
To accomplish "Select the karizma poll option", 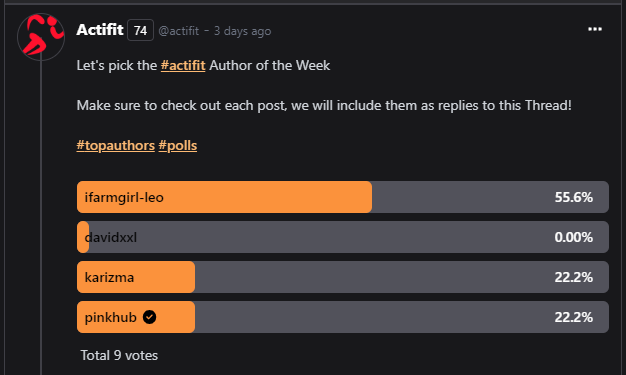I will [x=343, y=277].
